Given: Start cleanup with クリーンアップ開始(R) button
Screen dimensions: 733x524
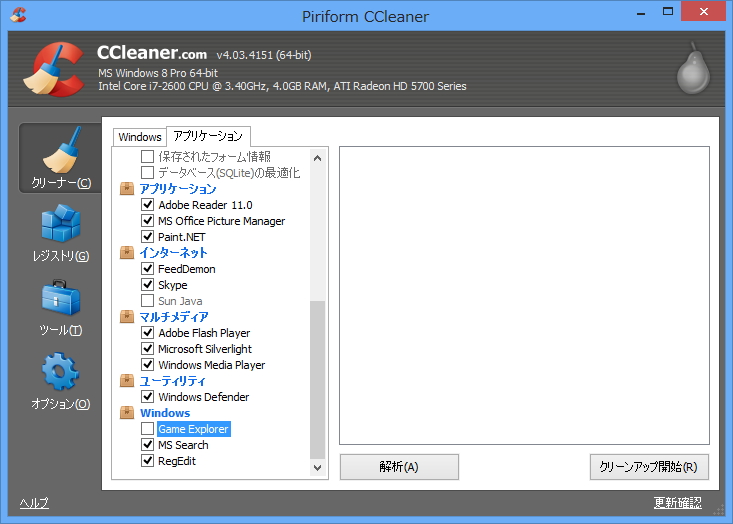Looking at the screenshot, I should 649,467.
